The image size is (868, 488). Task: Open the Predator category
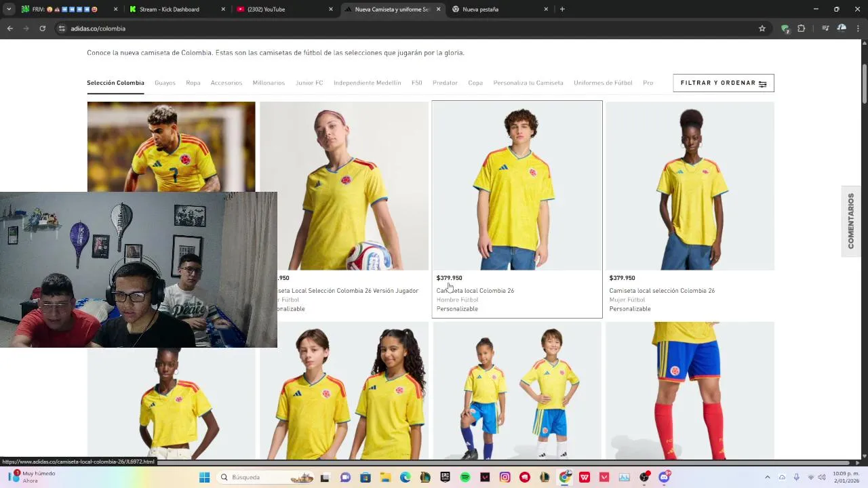pos(445,83)
